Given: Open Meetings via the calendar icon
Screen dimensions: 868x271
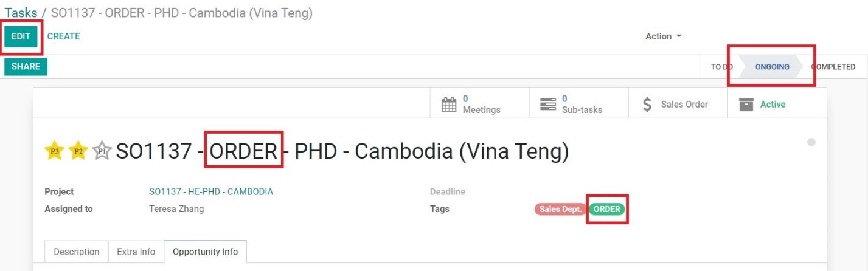Looking at the screenshot, I should 449,105.
